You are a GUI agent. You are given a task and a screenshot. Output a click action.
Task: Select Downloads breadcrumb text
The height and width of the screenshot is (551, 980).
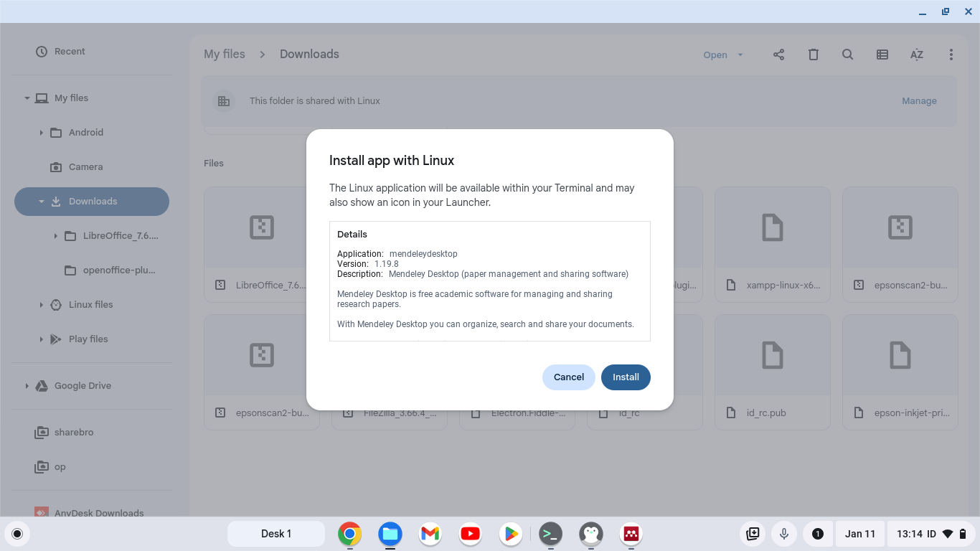(309, 55)
